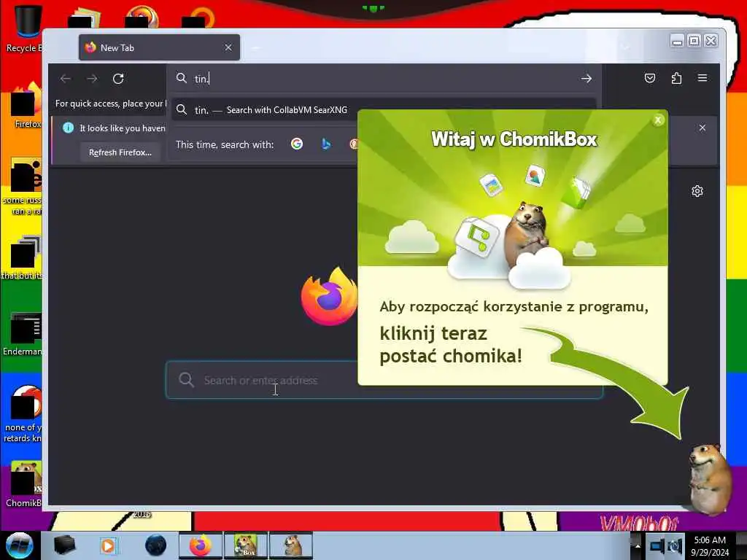Select the New Tab browser tab
The width and height of the screenshot is (747, 560).
159,47
